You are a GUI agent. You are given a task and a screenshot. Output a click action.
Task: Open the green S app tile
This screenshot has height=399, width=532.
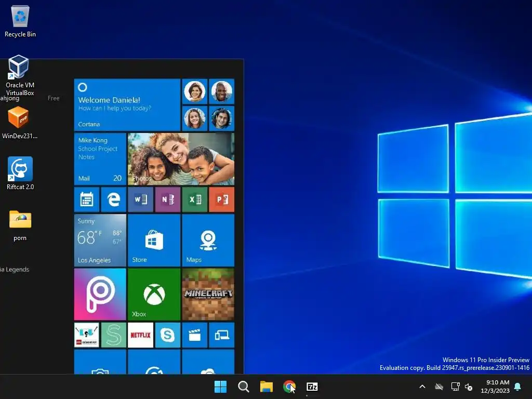(x=114, y=335)
